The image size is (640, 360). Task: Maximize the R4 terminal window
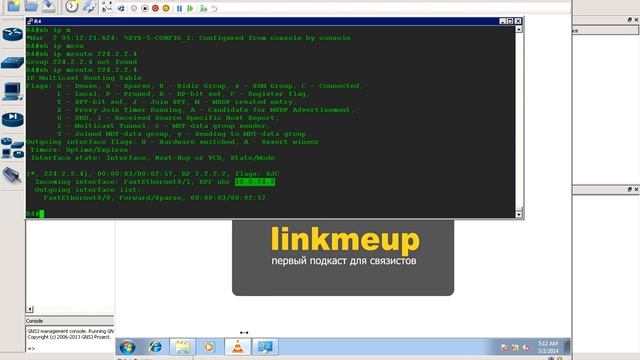(x=510, y=21)
